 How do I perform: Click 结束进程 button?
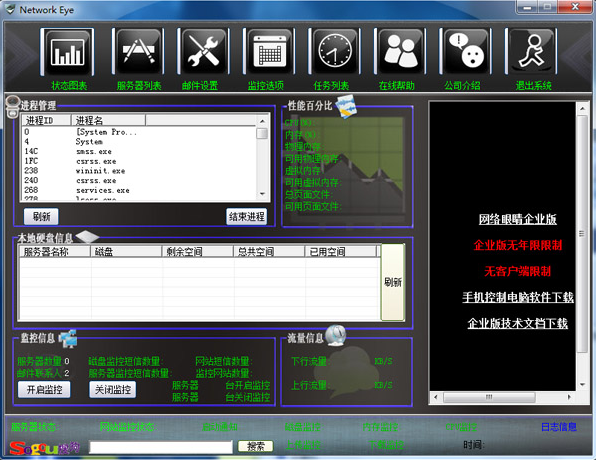tap(246, 217)
